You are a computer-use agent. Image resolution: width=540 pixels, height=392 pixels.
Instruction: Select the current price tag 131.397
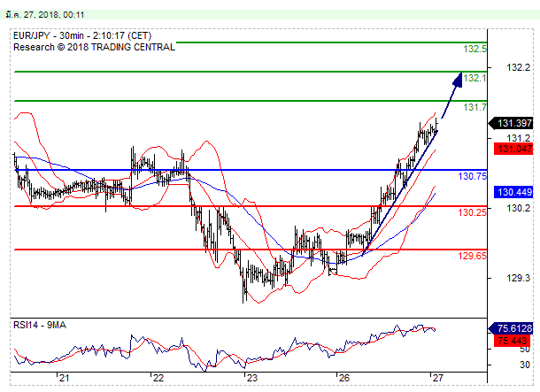point(511,123)
